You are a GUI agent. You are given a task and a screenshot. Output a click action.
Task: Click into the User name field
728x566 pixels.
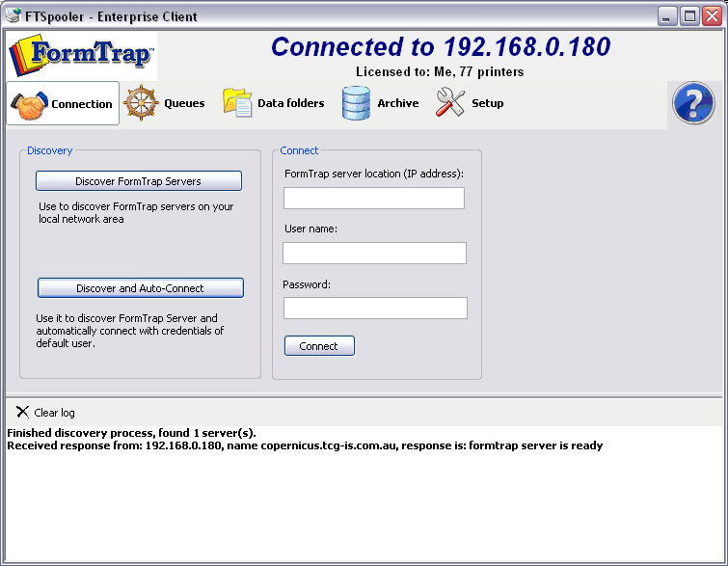374,253
